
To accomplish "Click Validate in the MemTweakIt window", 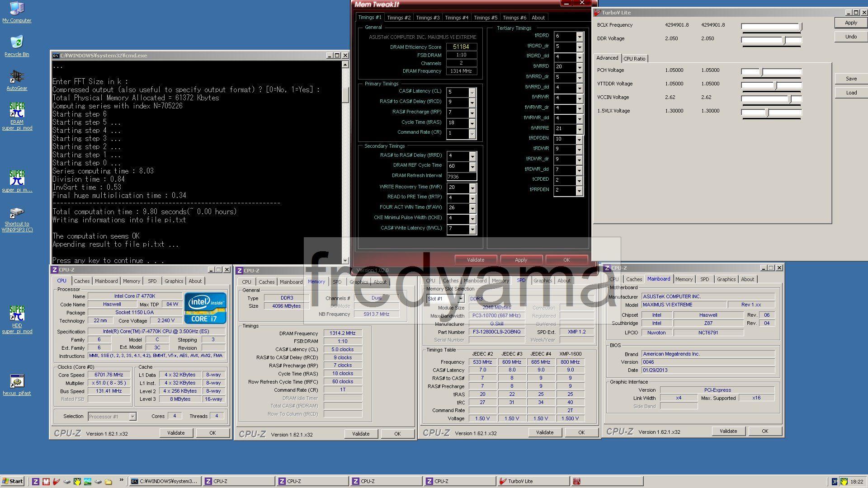I will point(476,260).
